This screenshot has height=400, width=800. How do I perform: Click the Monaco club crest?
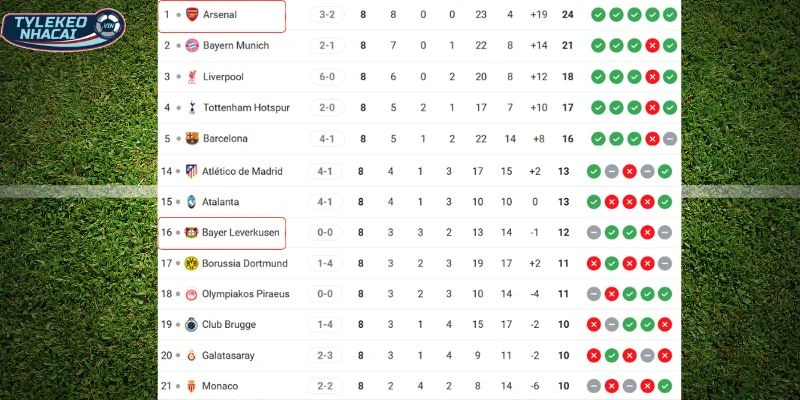(192, 386)
